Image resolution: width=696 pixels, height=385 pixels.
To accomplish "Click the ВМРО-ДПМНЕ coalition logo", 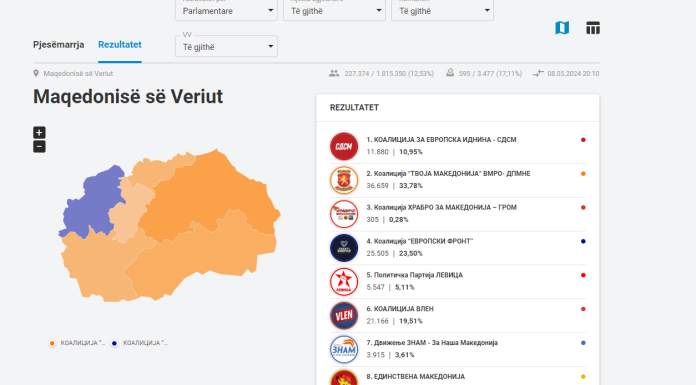I will [344, 180].
